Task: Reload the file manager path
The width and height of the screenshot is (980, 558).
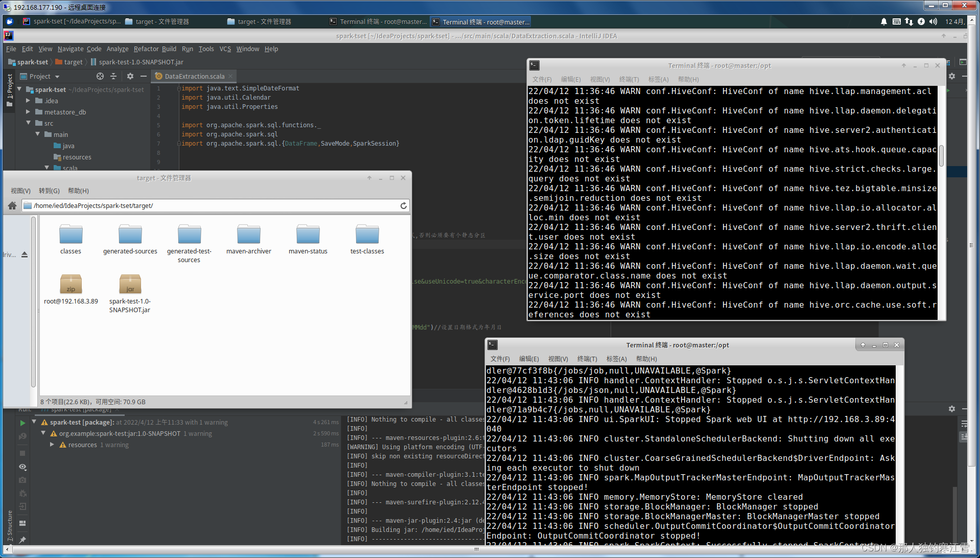Action: point(404,205)
